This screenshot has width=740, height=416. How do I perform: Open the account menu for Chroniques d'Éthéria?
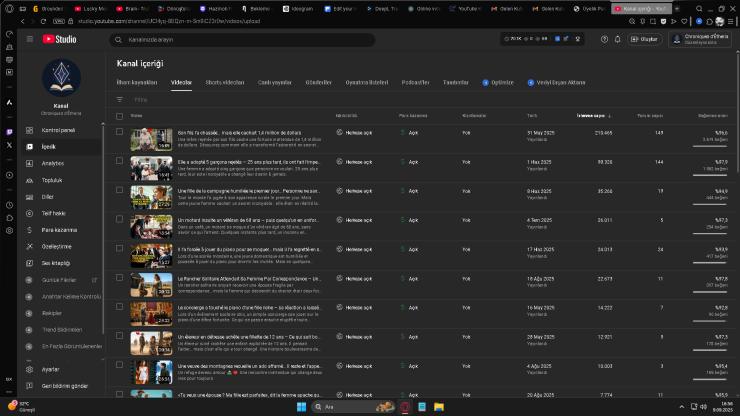click(700, 39)
